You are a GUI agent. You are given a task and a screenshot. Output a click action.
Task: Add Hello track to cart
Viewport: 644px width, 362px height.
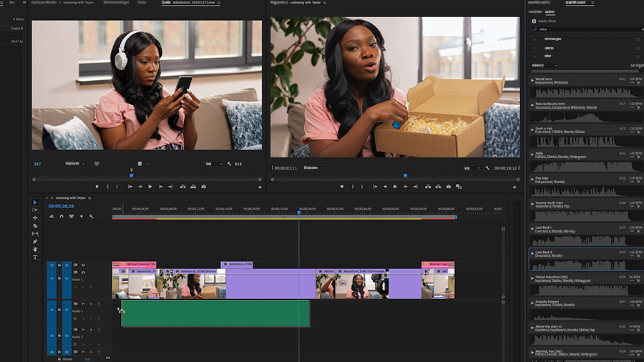point(638,157)
